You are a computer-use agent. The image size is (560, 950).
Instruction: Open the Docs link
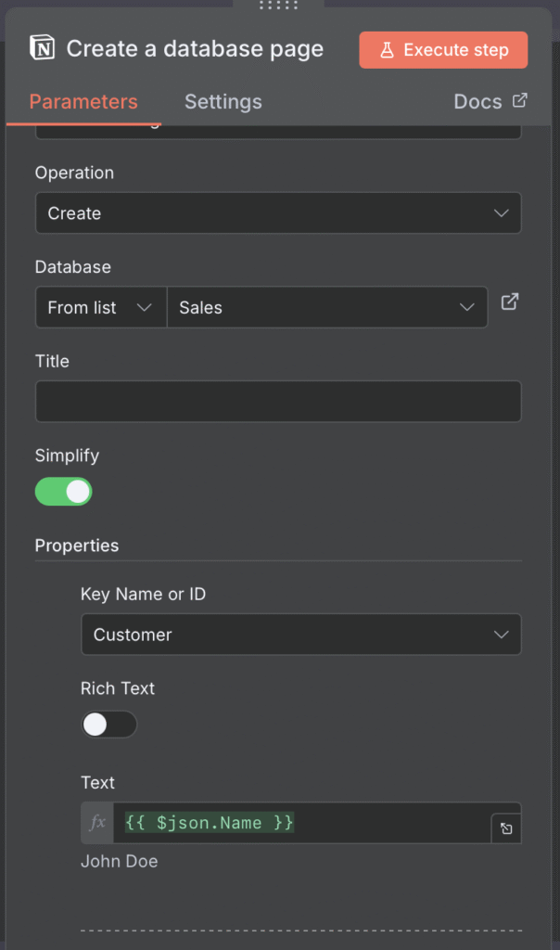490,102
